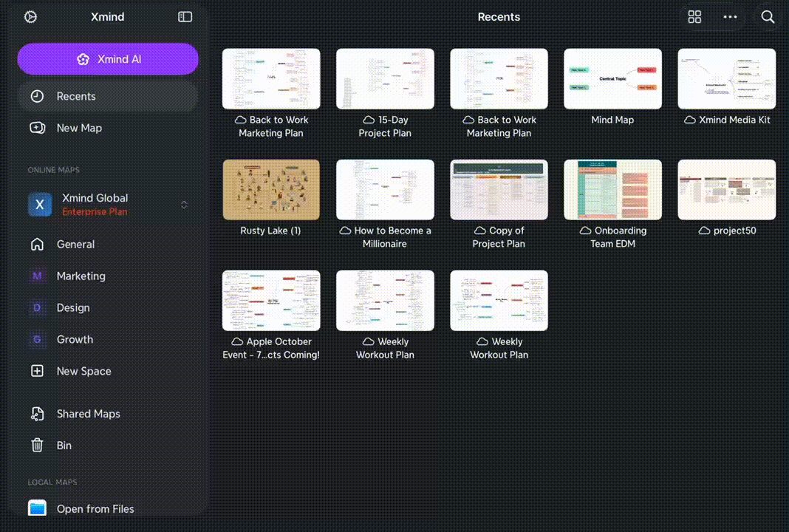Open Shared Maps

click(x=108, y=414)
